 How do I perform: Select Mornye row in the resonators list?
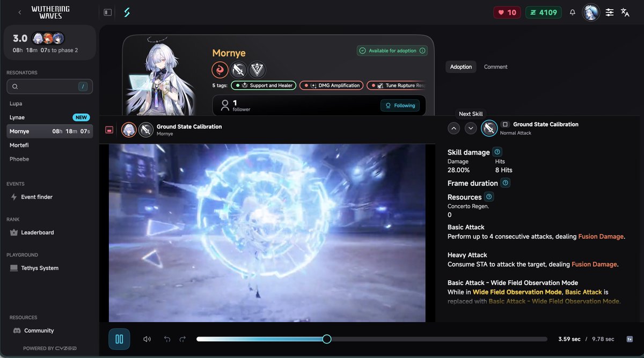coord(49,131)
